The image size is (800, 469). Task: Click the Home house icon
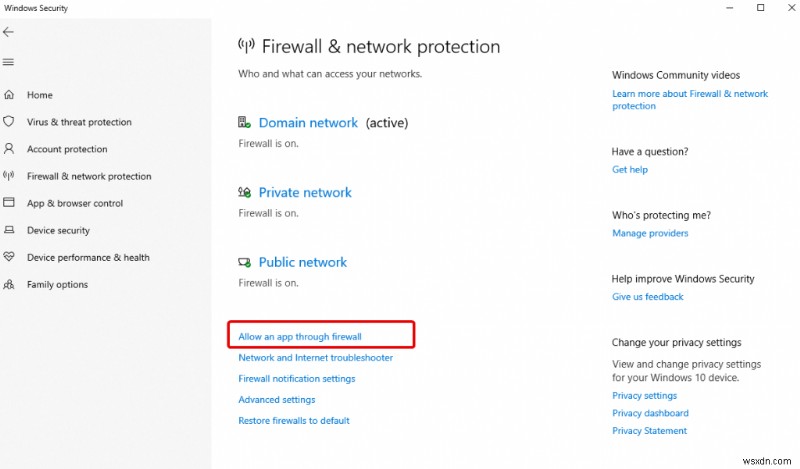tap(9, 95)
